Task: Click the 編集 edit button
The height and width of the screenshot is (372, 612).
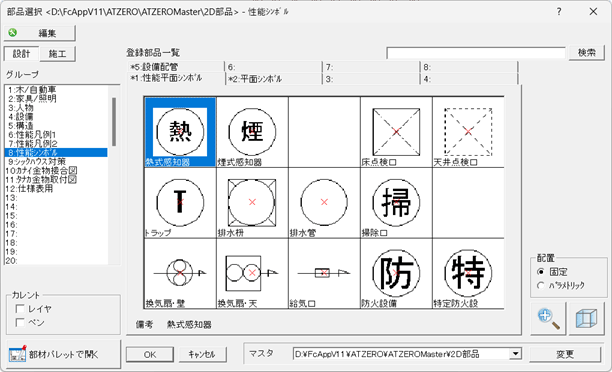Action: tap(39, 33)
